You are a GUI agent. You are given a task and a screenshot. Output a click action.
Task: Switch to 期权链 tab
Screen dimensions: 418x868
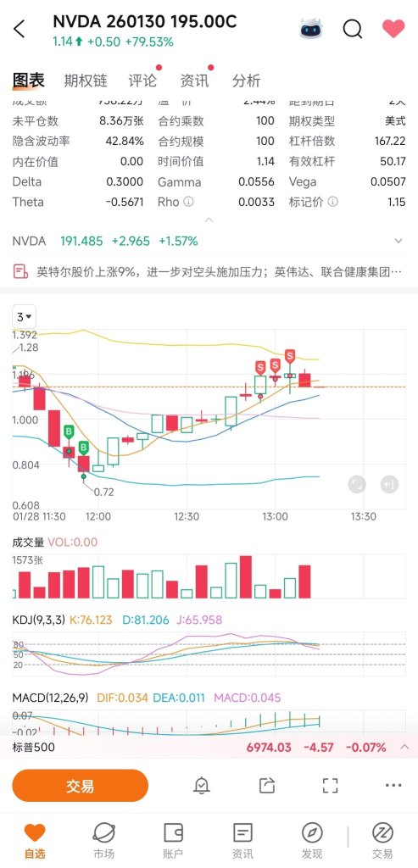point(86,81)
